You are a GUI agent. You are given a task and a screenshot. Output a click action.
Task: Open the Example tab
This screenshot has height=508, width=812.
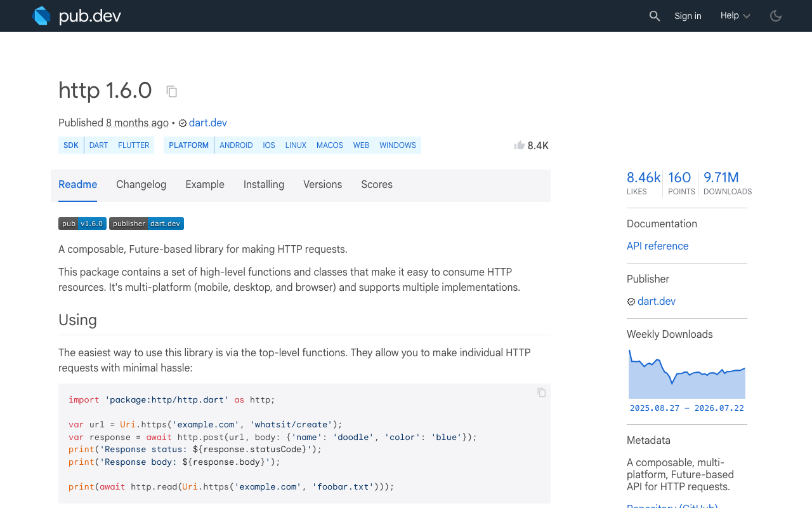click(x=205, y=185)
